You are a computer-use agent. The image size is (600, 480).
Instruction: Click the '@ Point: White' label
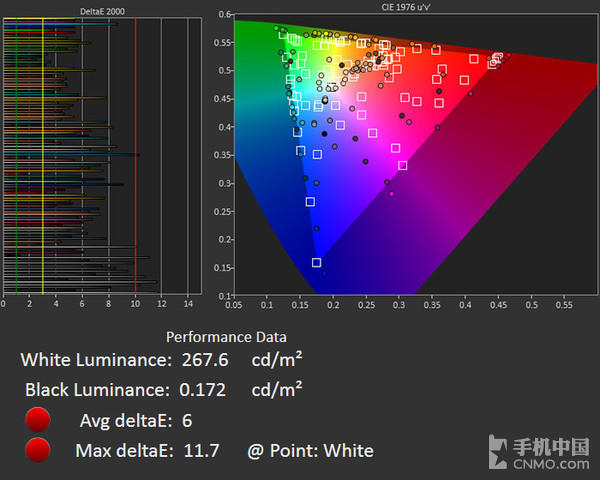(310, 451)
